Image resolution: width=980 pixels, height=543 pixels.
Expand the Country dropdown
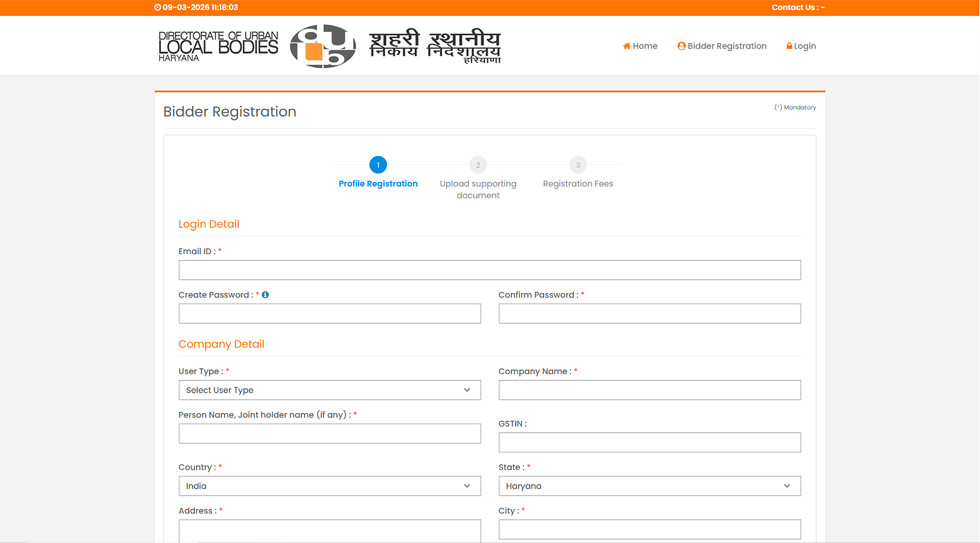329,486
